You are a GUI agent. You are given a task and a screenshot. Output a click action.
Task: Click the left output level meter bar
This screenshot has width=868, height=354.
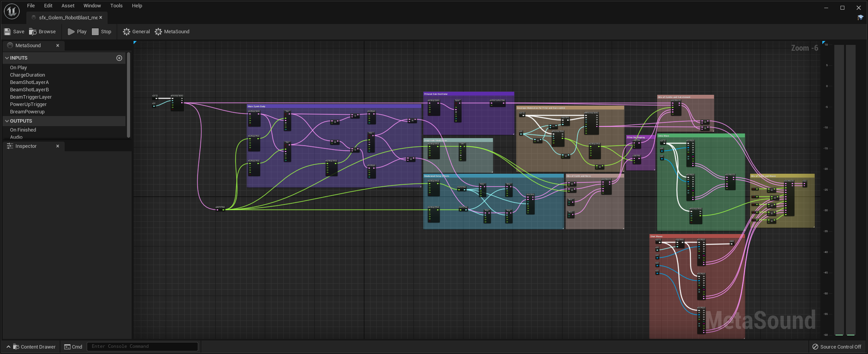839,190
